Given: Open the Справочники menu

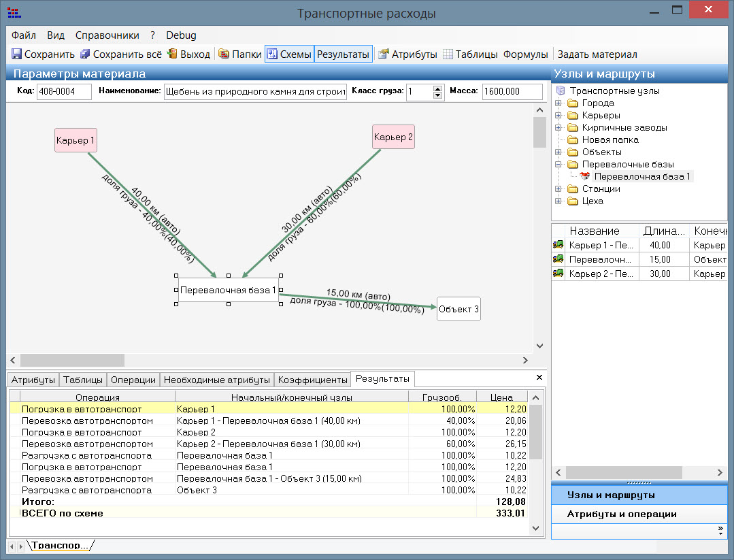Looking at the screenshot, I should click(107, 35).
